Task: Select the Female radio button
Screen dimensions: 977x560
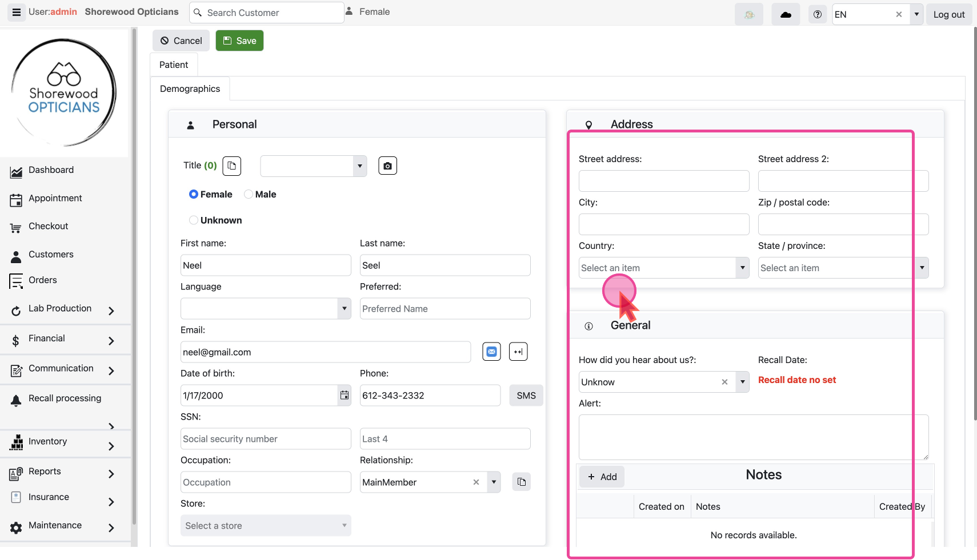Action: click(x=194, y=194)
